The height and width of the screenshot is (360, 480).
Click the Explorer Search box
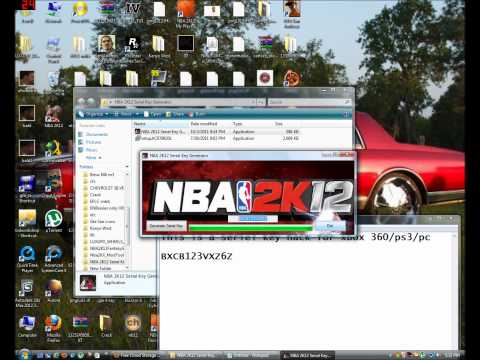(309, 102)
